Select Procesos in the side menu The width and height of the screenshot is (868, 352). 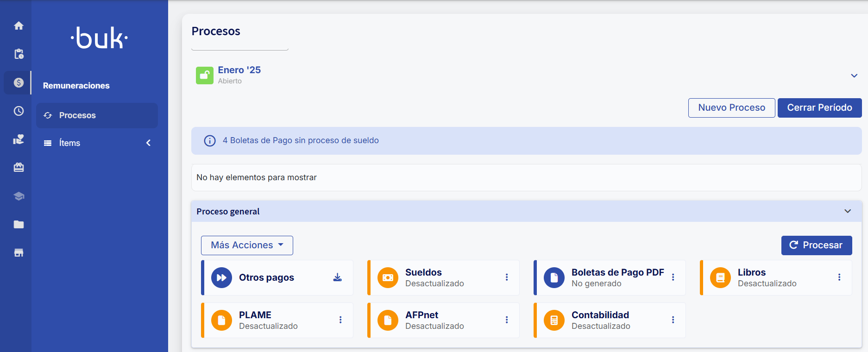click(x=77, y=115)
